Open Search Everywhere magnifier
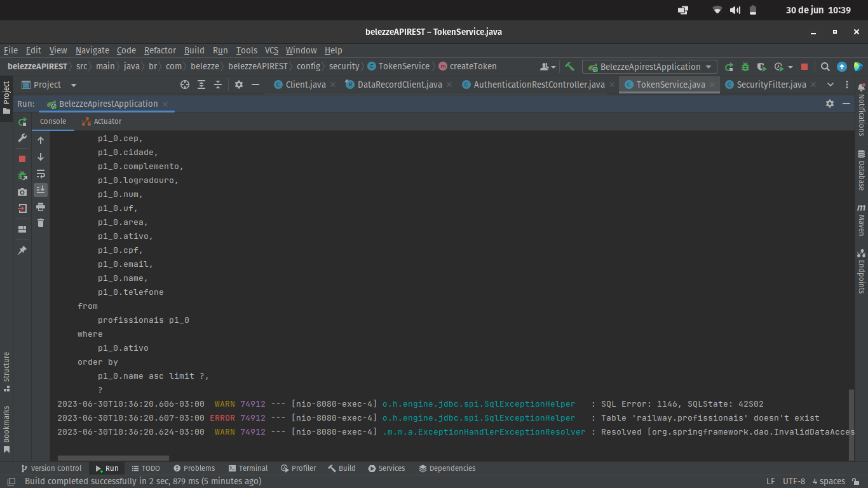This screenshot has width=868, height=488. pos(825,67)
